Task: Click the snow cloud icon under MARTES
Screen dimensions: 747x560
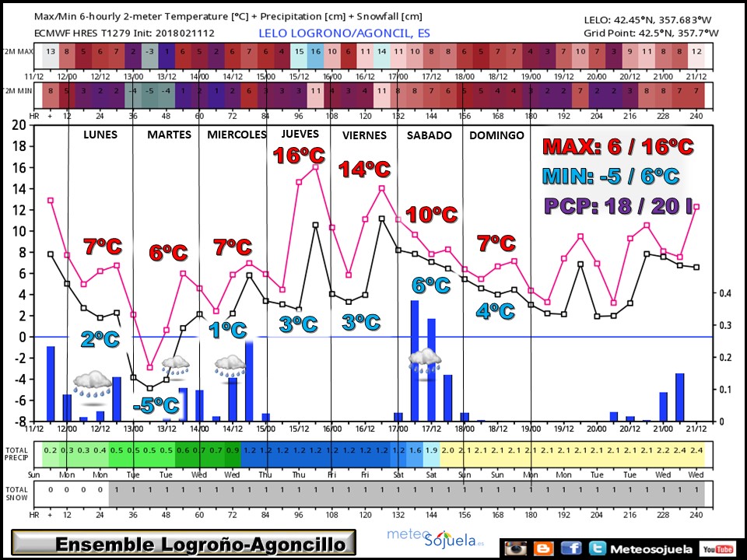Action: 177,366
